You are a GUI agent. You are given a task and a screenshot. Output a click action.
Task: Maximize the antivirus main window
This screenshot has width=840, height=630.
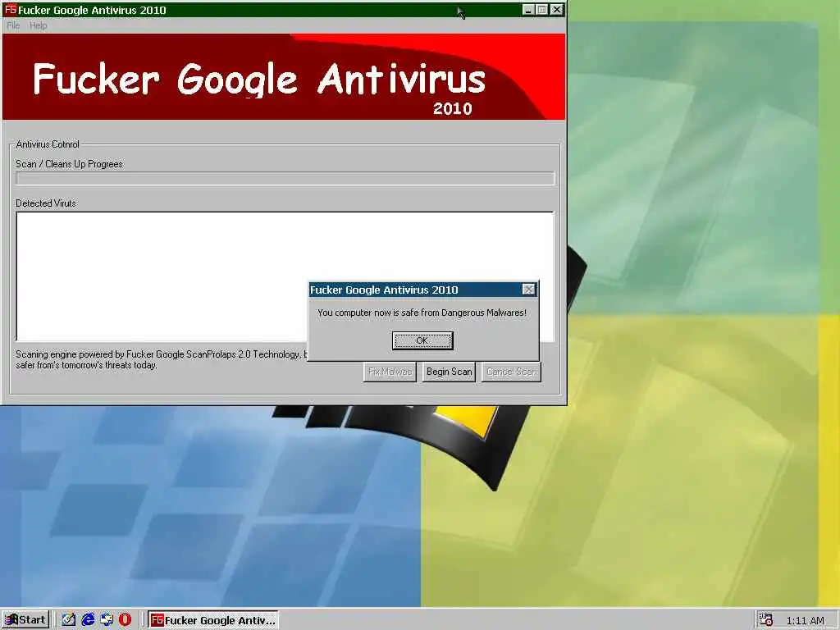click(x=541, y=10)
